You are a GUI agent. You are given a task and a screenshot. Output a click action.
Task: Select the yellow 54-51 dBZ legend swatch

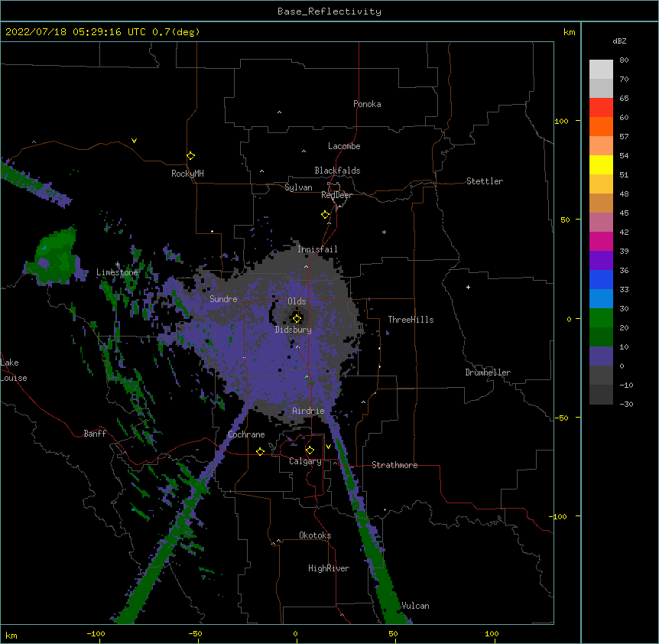coord(601,164)
